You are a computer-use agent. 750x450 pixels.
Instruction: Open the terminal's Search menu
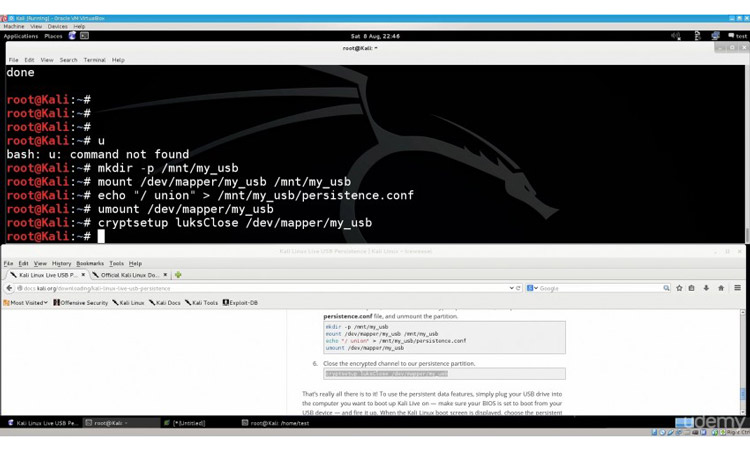[x=68, y=60]
